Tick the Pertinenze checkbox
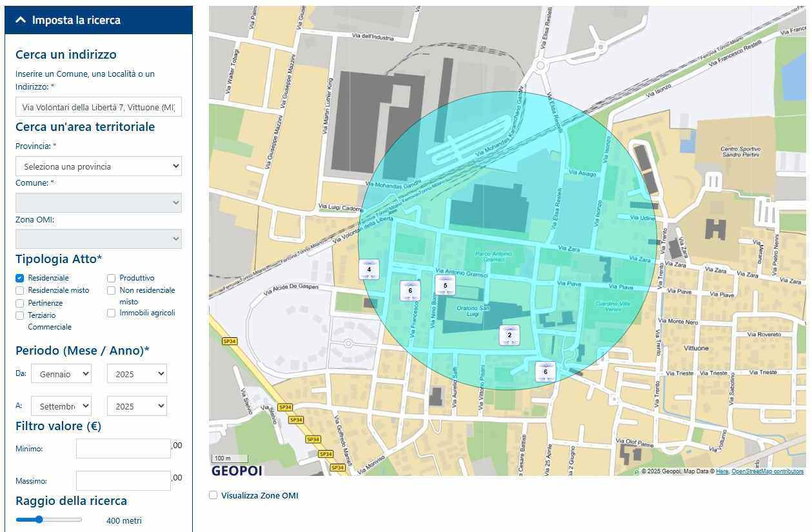Image resolution: width=812 pixels, height=532 pixels. coord(20,303)
